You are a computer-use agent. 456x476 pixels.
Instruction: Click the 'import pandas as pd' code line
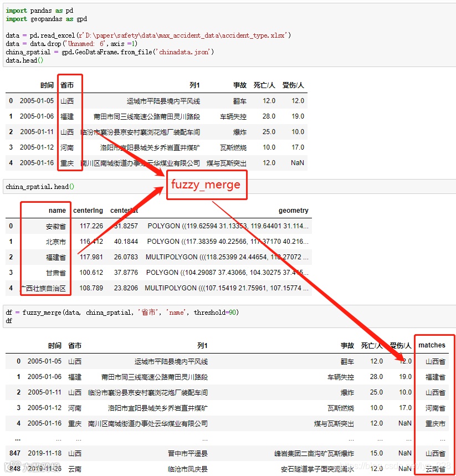pos(39,11)
